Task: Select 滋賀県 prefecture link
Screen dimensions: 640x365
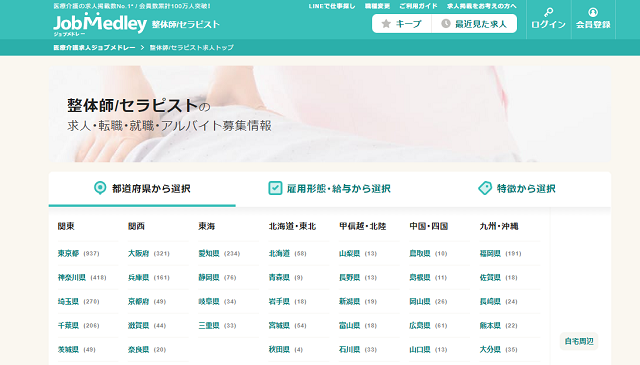Action: pyautogui.click(x=138, y=326)
